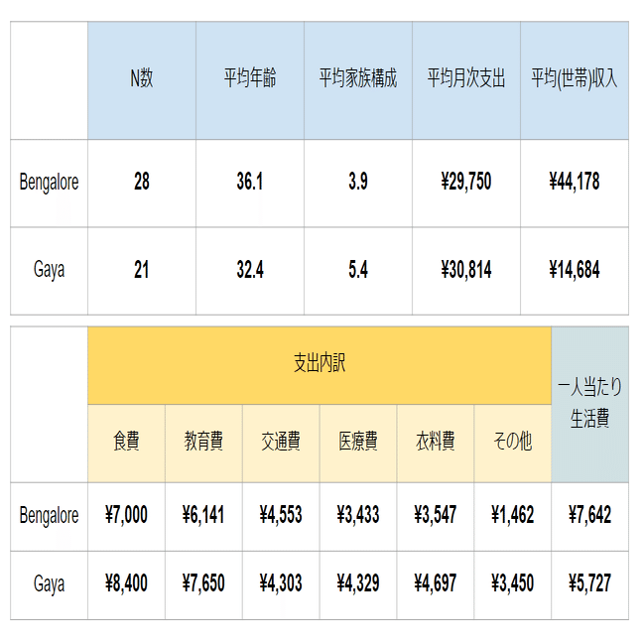The width and height of the screenshot is (644, 644).
Task: Click the 平均月次支出 header
Action: coord(466,78)
